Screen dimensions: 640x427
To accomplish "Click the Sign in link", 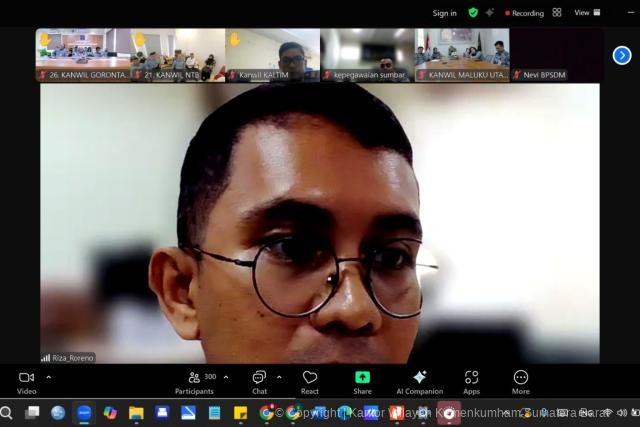I will (x=444, y=13).
